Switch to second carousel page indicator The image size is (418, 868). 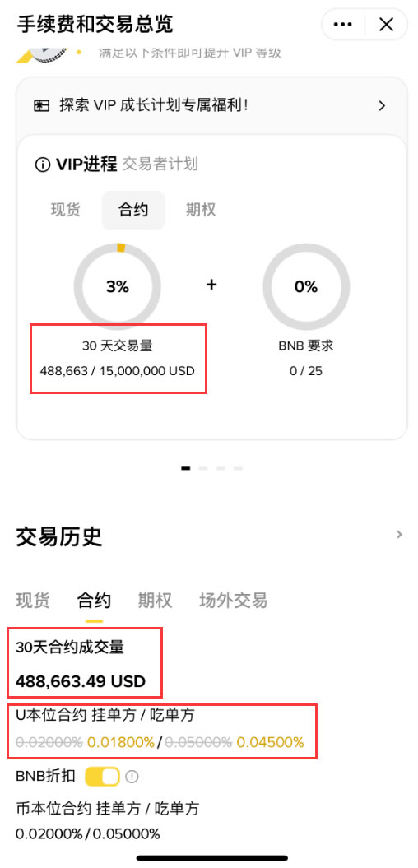tap(202, 468)
